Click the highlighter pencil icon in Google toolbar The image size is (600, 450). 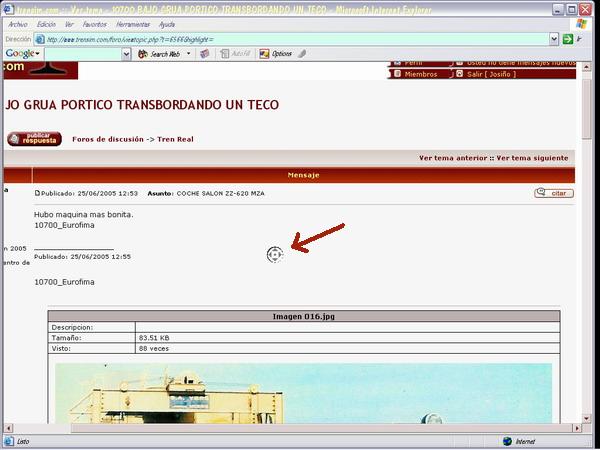point(303,54)
